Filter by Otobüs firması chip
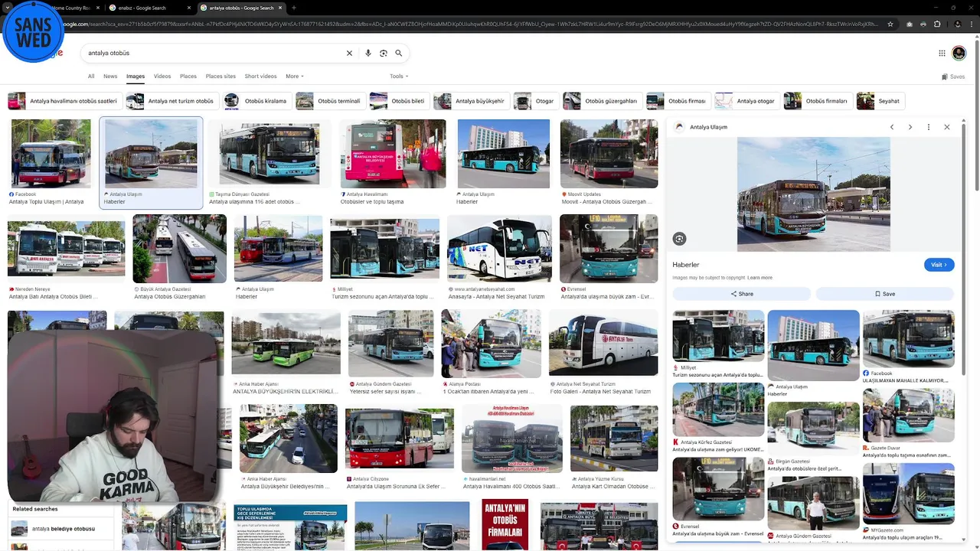 (x=678, y=101)
